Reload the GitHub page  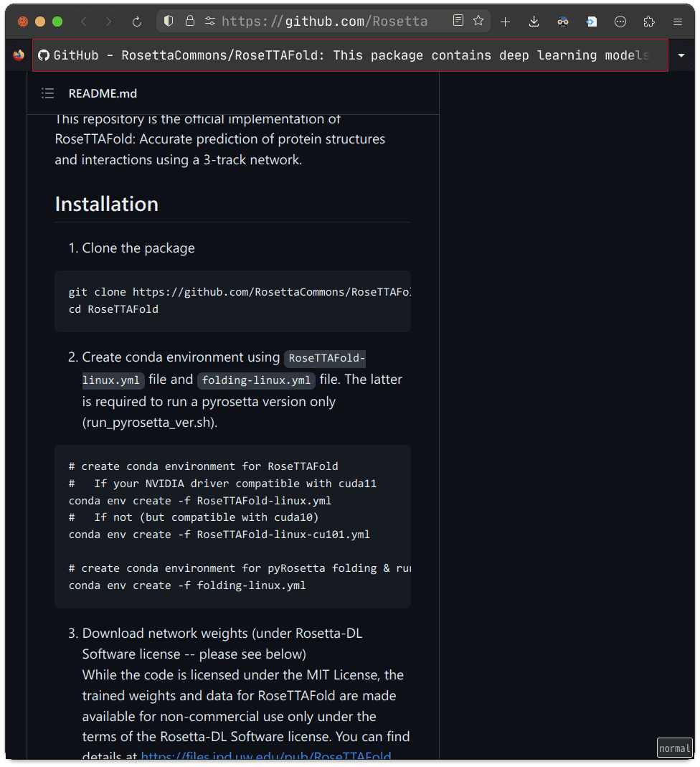pos(137,22)
